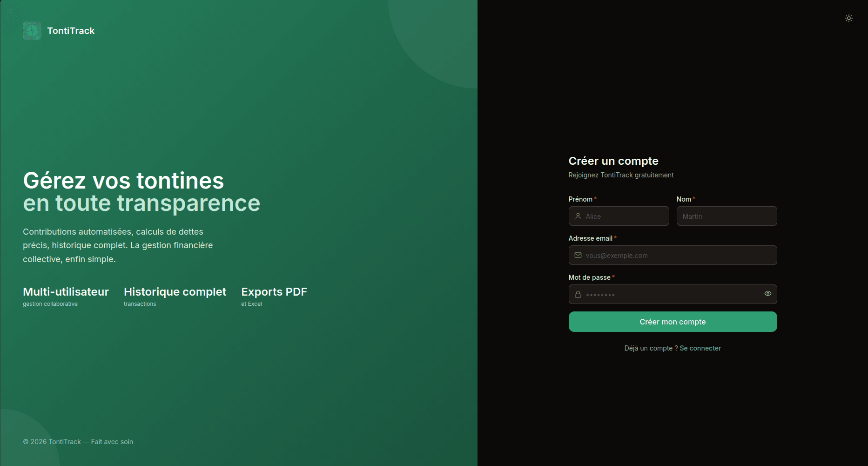The height and width of the screenshot is (466, 868).
Task: Click the TontiTrack brand name
Action: pyautogui.click(x=71, y=31)
